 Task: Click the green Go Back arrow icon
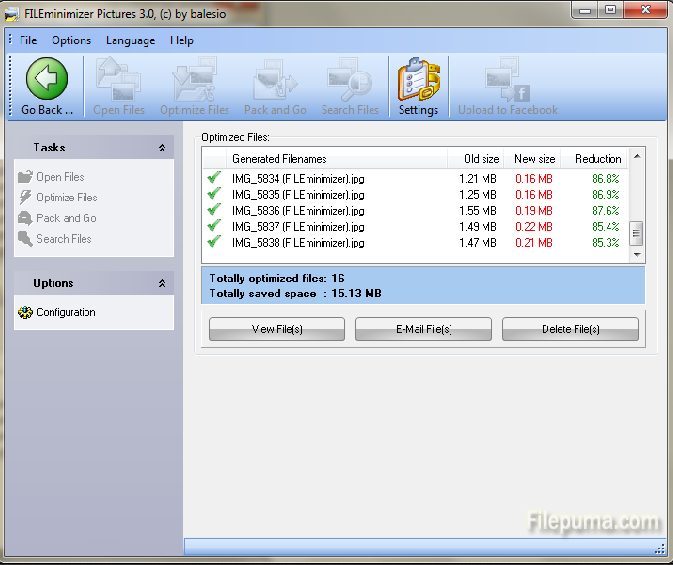(46, 78)
